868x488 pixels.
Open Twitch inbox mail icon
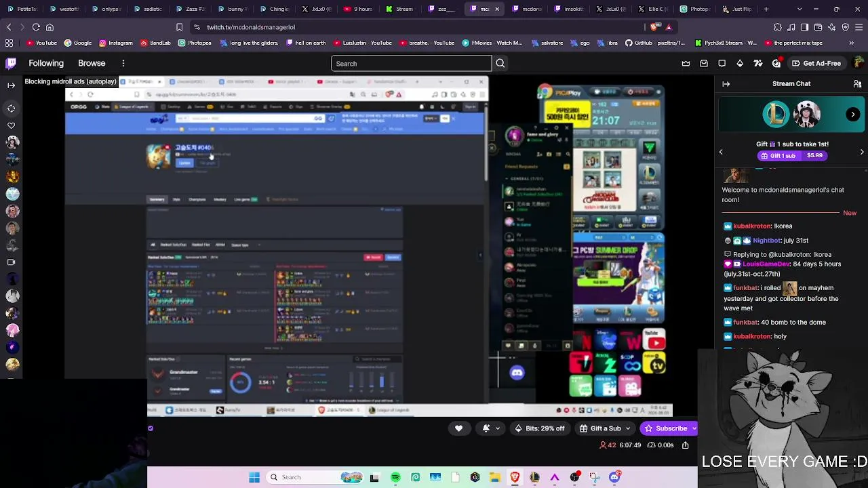[704, 63]
